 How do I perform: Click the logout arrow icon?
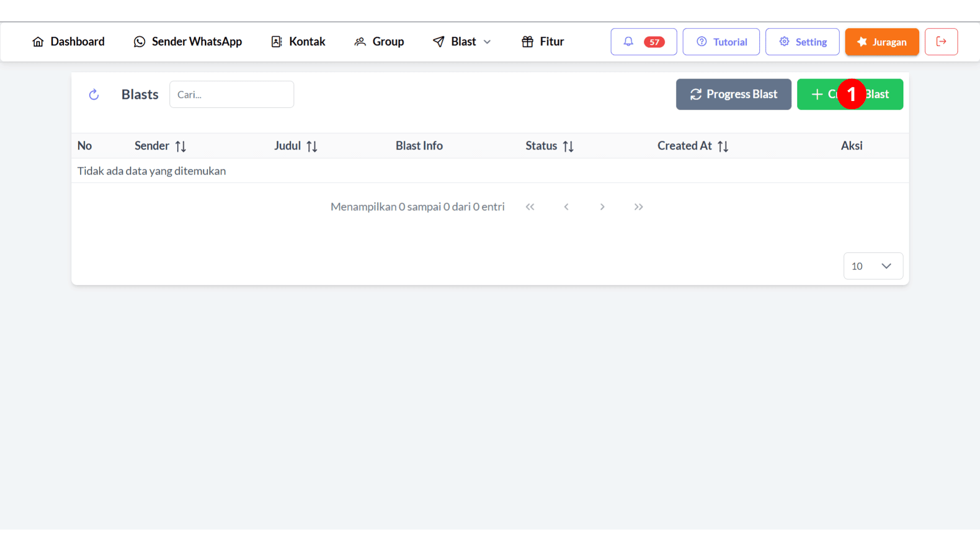pyautogui.click(x=941, y=42)
